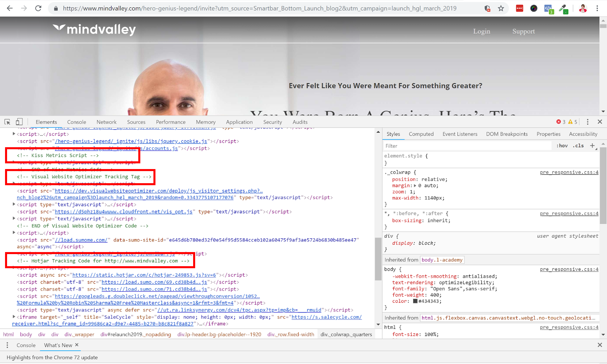
Task: Bookmark this page with the star icon
Action: click(501, 8)
